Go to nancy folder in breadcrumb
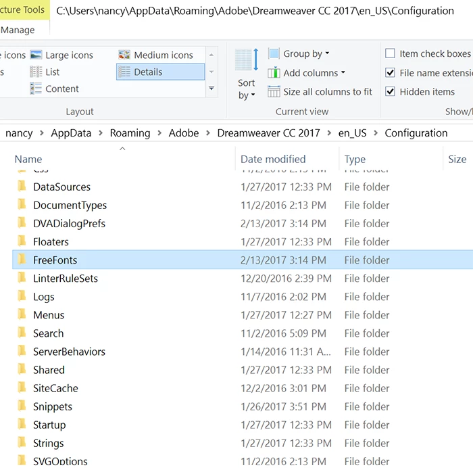 tap(19, 133)
